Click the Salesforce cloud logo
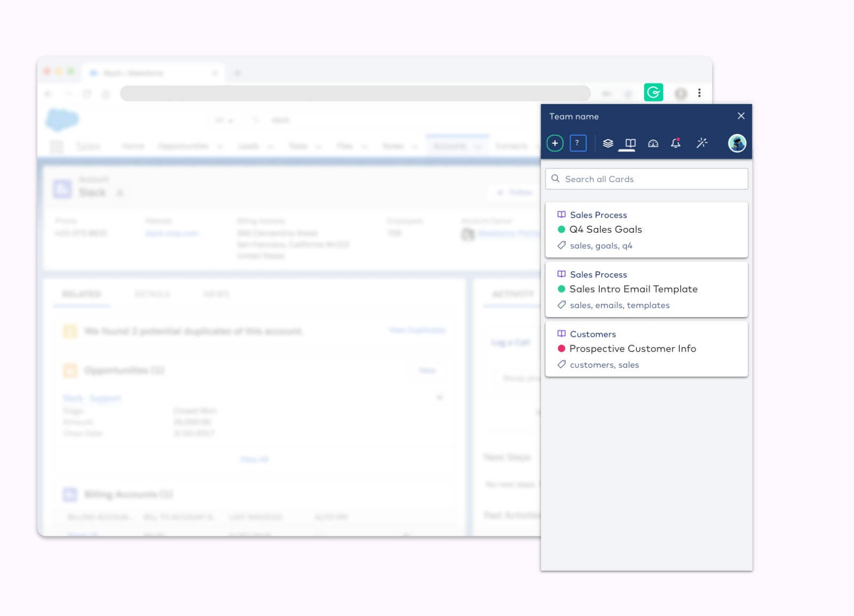This screenshot has height=616, width=854. pos(62,120)
